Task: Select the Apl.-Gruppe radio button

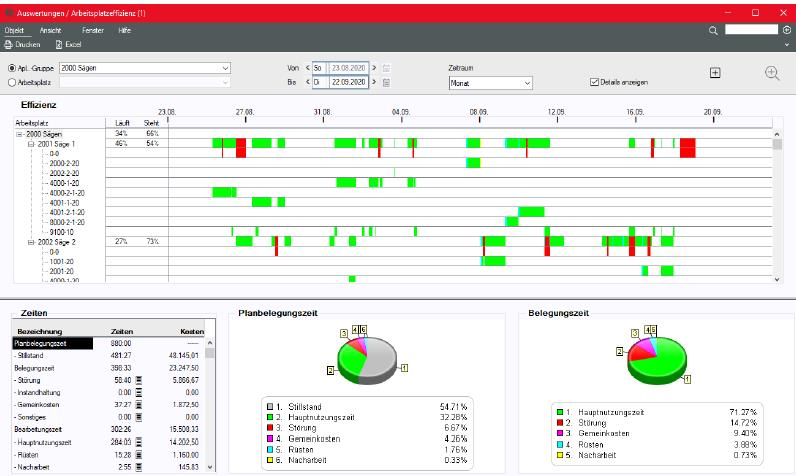Action: (12, 68)
